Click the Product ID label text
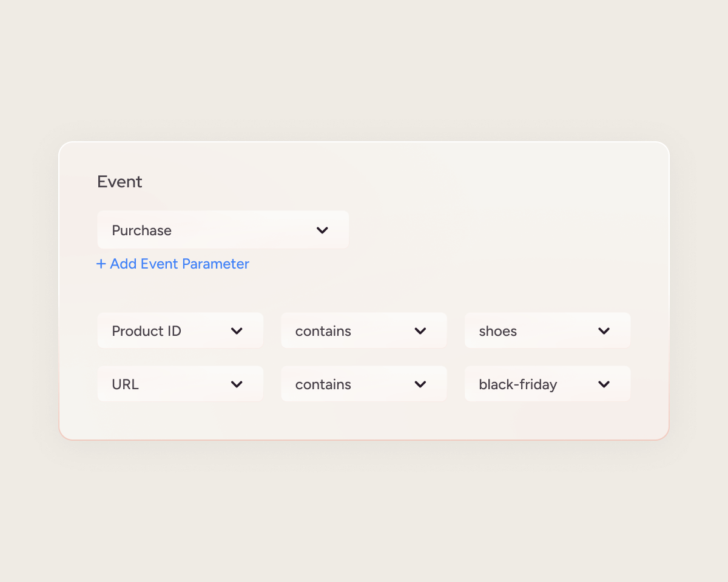This screenshot has width=728, height=582. click(x=146, y=331)
